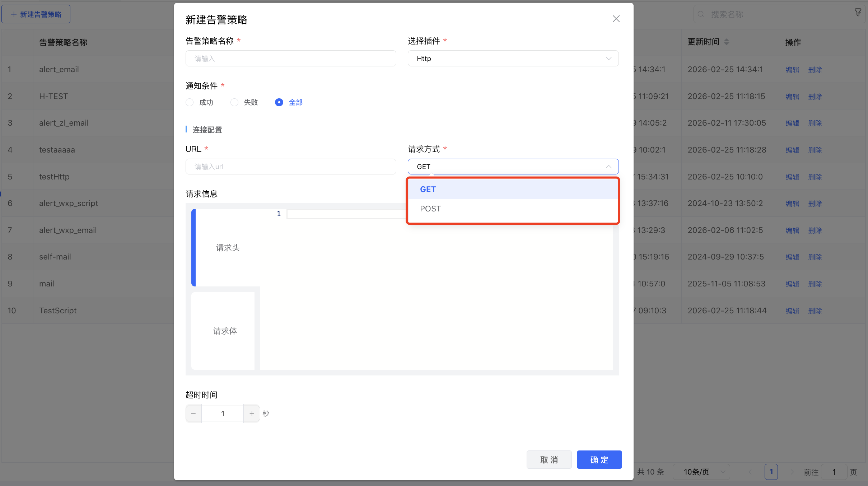
Task: Open the 10条/页 page size dropdown
Action: pos(700,472)
